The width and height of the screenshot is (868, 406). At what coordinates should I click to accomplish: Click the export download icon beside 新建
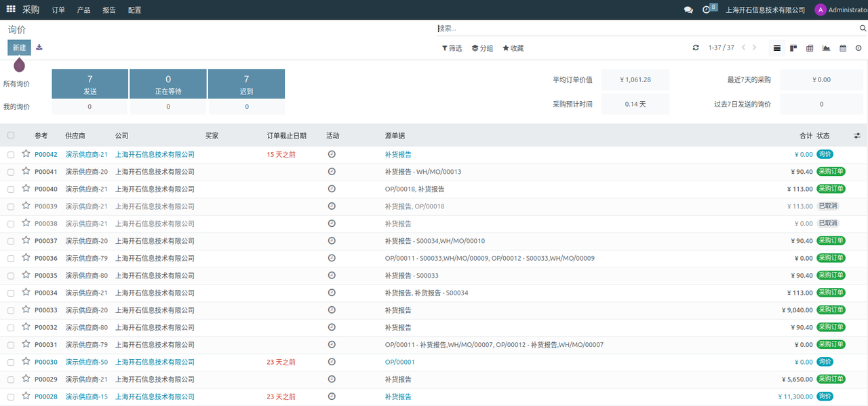pos(39,48)
